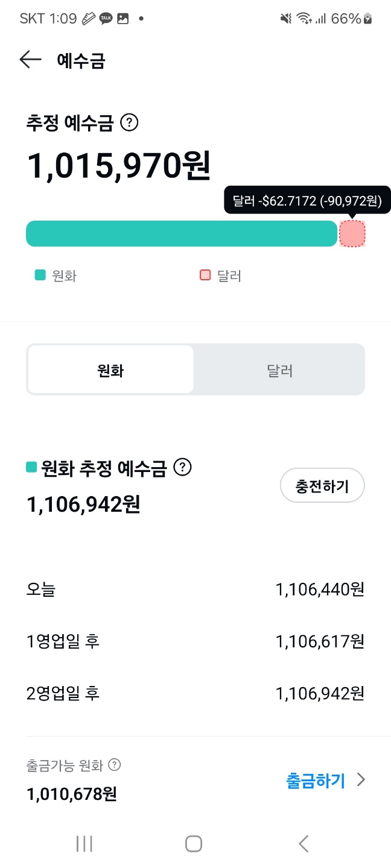
Task: Tap the pink 달러 legend square
Action: (x=205, y=275)
